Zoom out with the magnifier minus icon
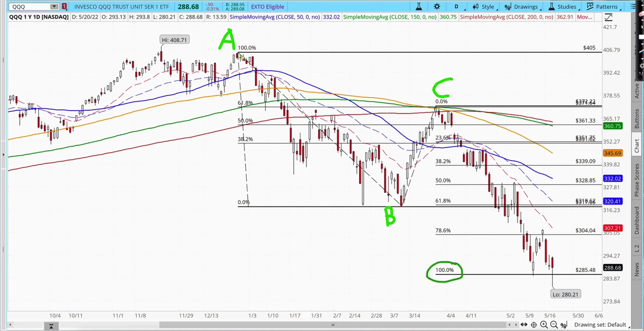Viewport: 644px width, 331px height. [x=554, y=325]
